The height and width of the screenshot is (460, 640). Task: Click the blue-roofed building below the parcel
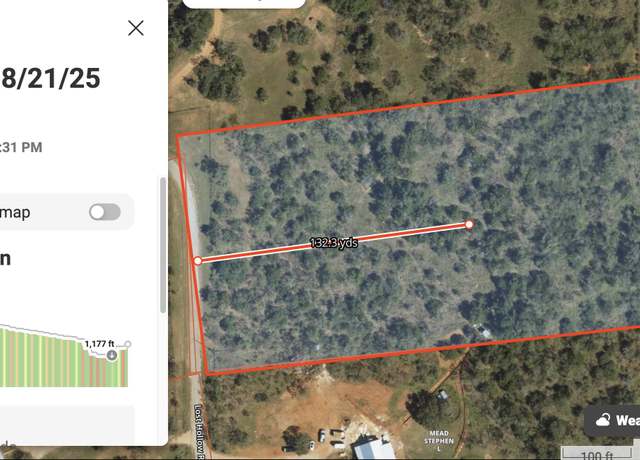point(374,448)
